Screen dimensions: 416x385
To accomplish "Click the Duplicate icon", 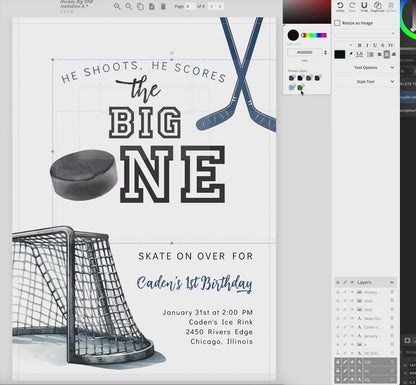I will (x=378, y=6).
